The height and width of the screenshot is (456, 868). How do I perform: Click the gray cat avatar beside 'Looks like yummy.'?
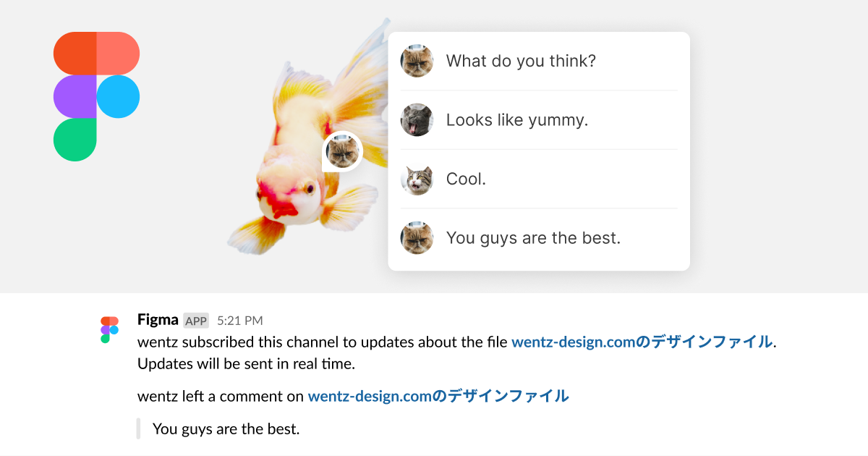416,119
